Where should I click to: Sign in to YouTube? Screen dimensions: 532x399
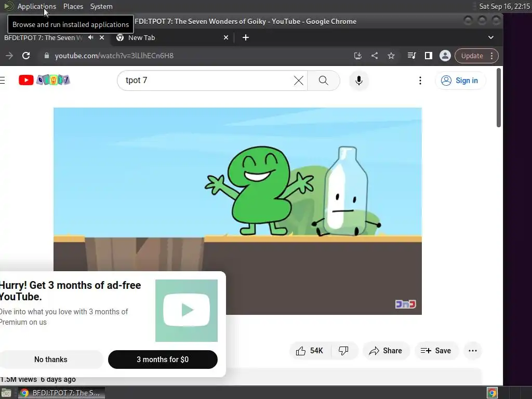pos(460,81)
